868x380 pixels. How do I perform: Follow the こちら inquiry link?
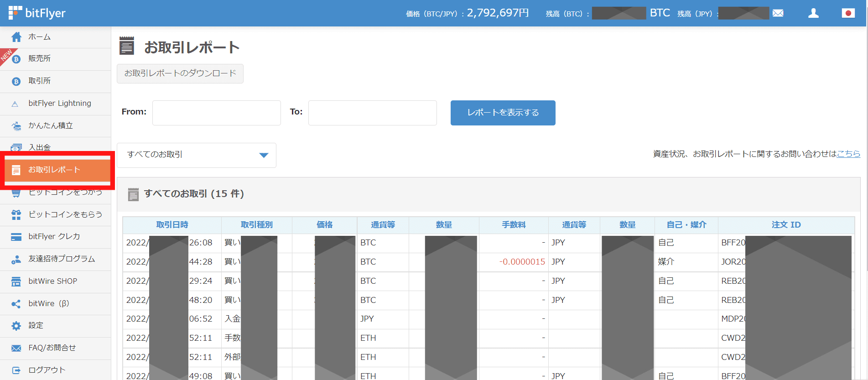click(x=848, y=154)
